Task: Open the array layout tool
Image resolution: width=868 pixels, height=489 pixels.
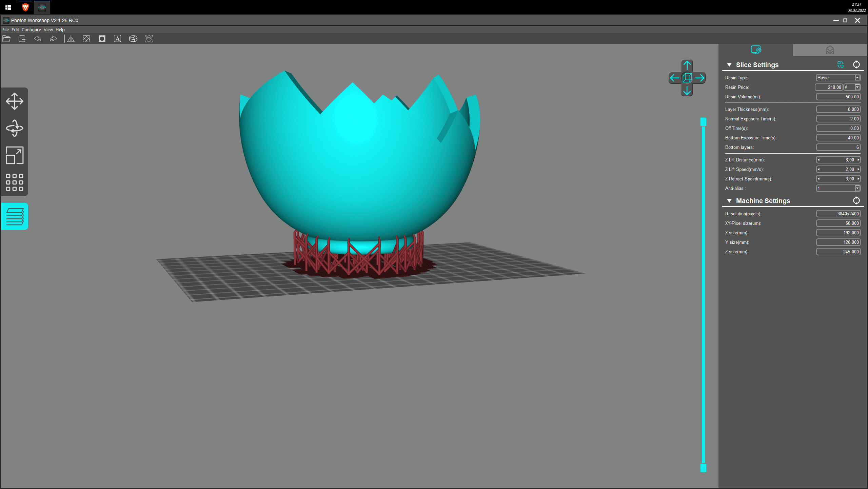Action: [x=15, y=182]
